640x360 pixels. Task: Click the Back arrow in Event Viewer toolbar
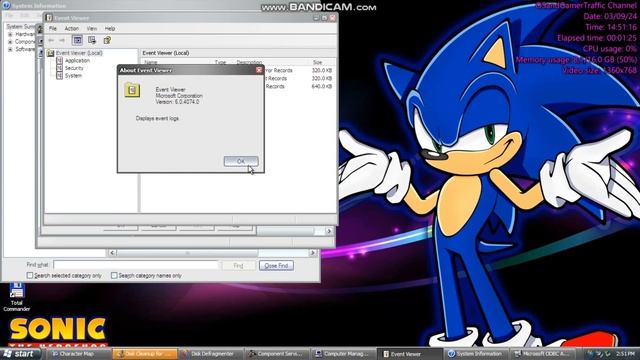tap(51, 40)
